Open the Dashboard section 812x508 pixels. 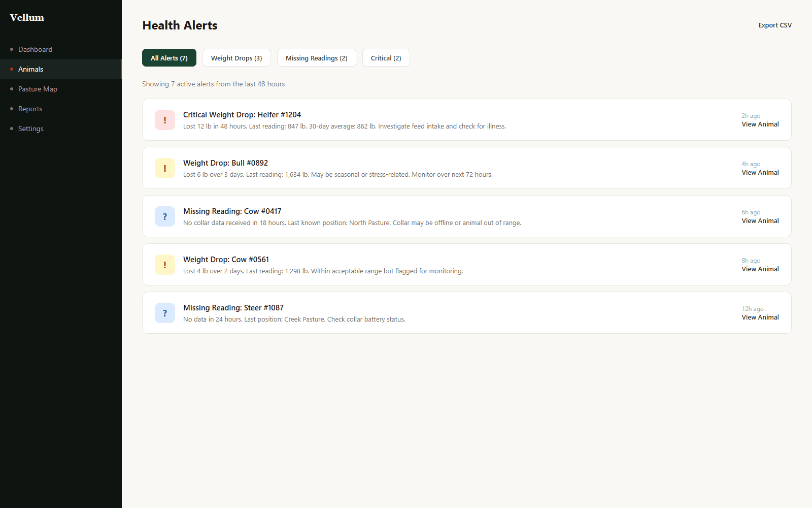point(35,49)
